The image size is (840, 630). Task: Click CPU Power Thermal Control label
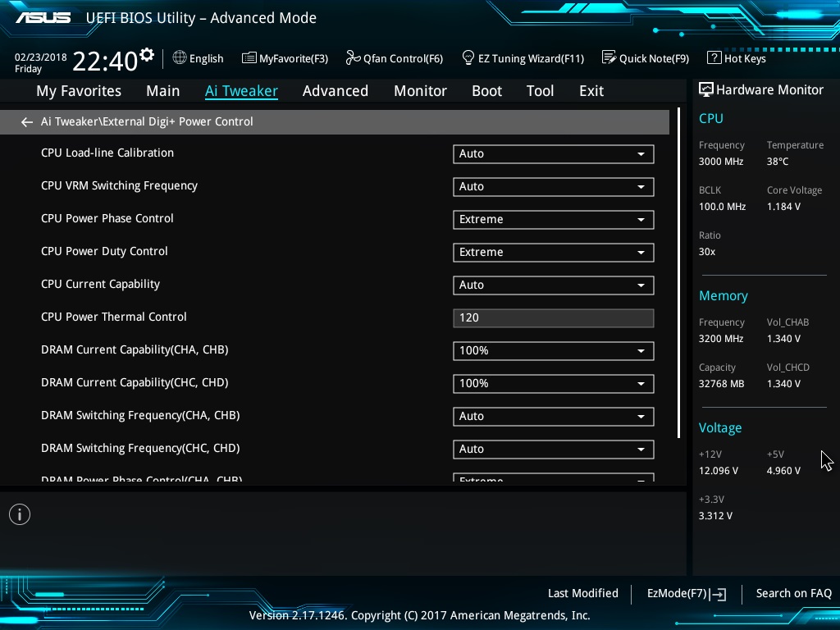(113, 317)
